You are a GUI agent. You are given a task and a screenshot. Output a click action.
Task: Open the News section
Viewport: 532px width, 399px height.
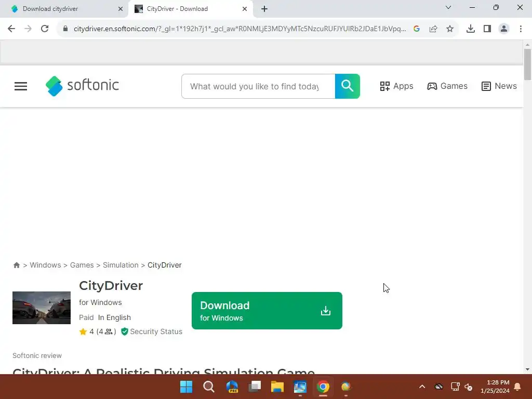click(499, 86)
